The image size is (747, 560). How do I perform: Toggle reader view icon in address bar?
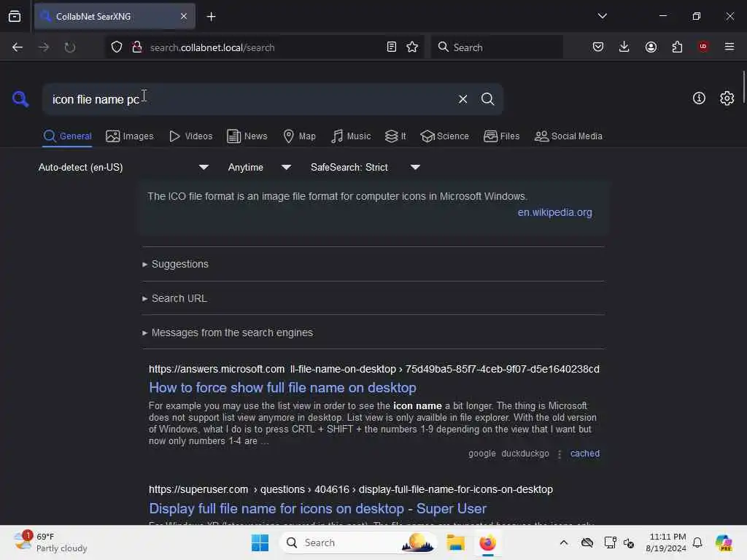point(391,47)
